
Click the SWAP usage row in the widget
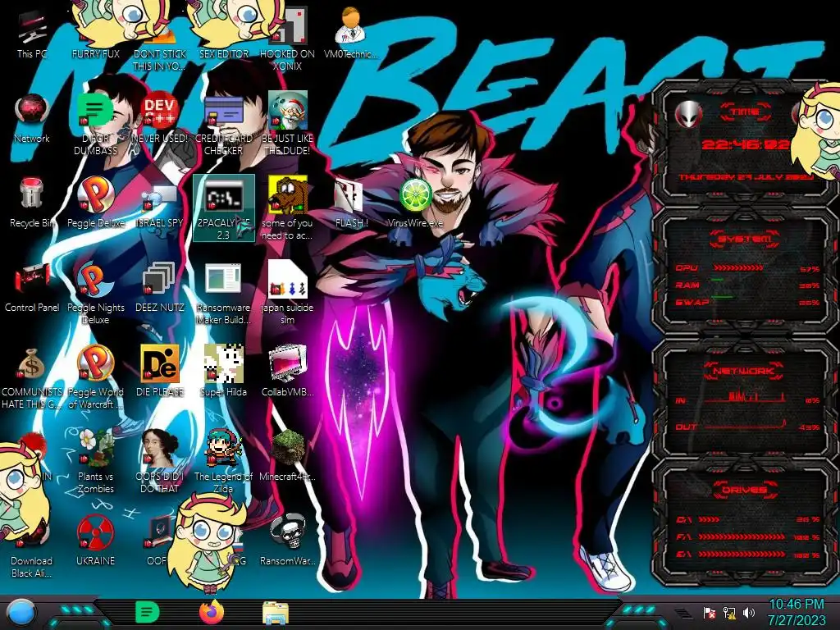coord(746,303)
